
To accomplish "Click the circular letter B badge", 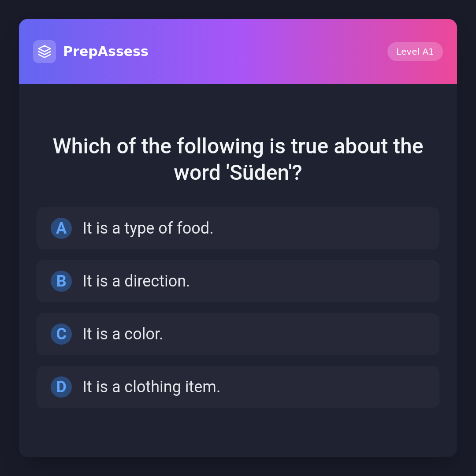I will click(61, 281).
